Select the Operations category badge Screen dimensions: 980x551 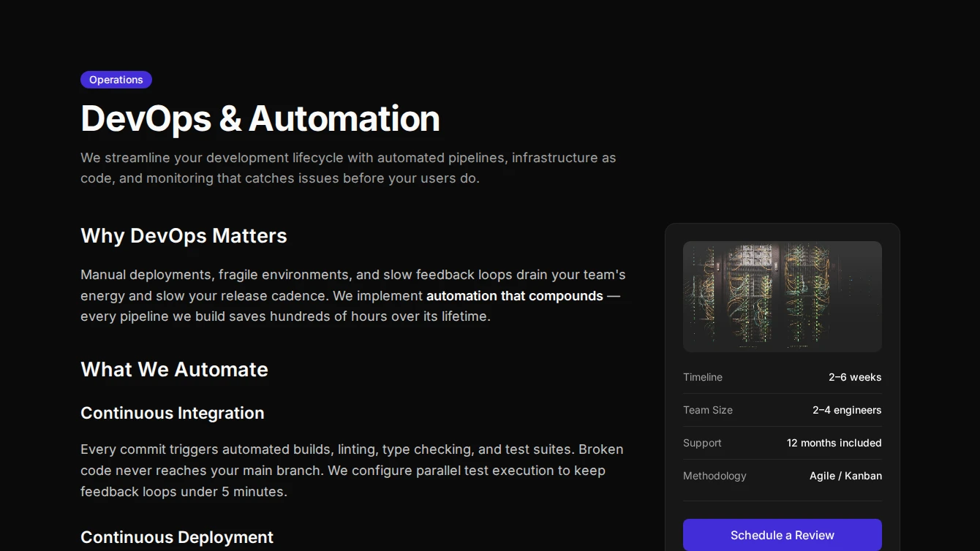point(116,80)
